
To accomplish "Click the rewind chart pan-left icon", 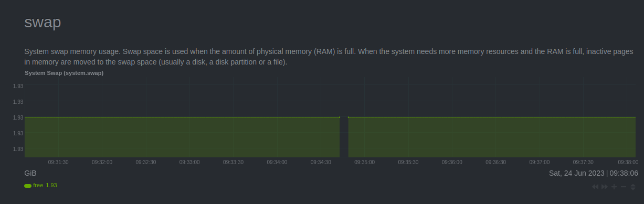I will (x=595, y=187).
